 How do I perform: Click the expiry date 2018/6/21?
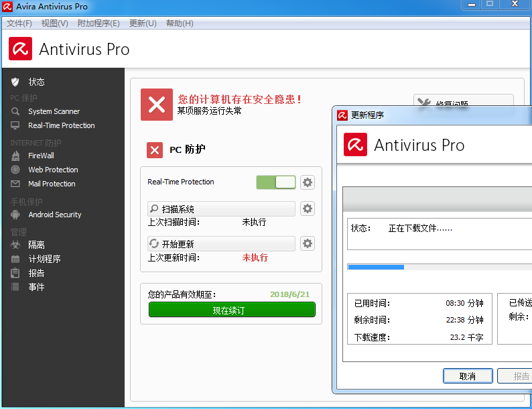tap(289, 294)
